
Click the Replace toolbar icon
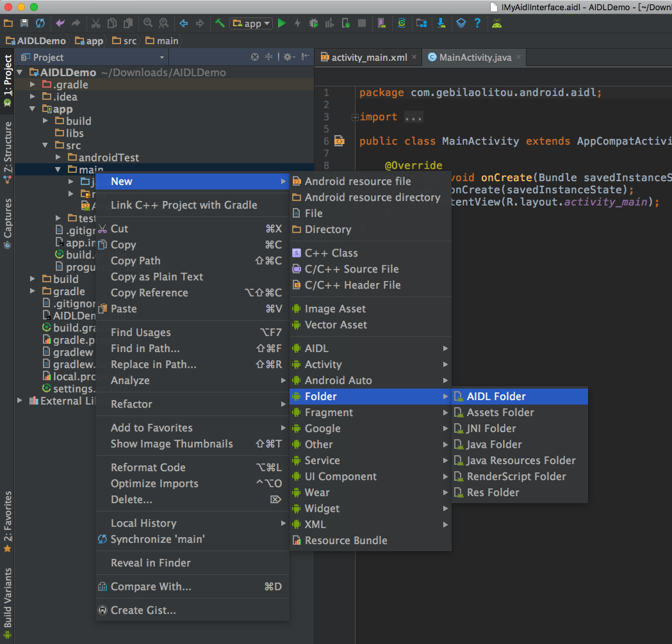coord(164,23)
